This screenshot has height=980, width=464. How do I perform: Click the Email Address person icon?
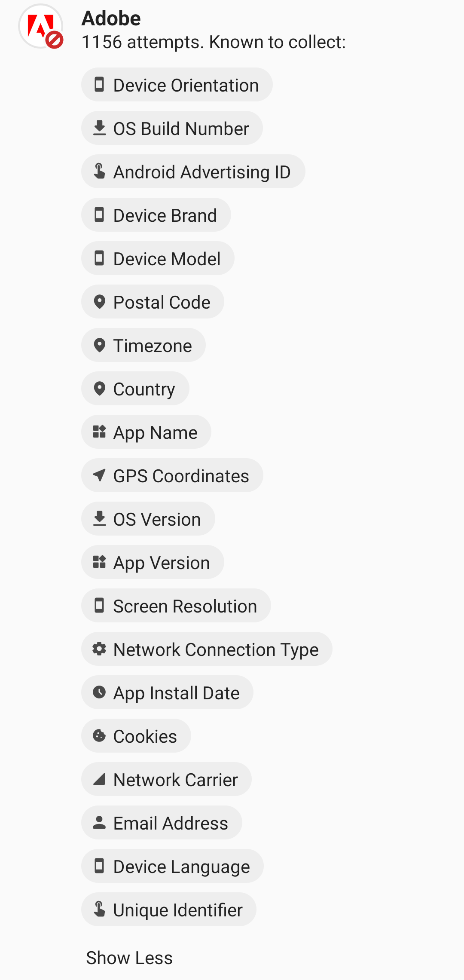pos(99,823)
